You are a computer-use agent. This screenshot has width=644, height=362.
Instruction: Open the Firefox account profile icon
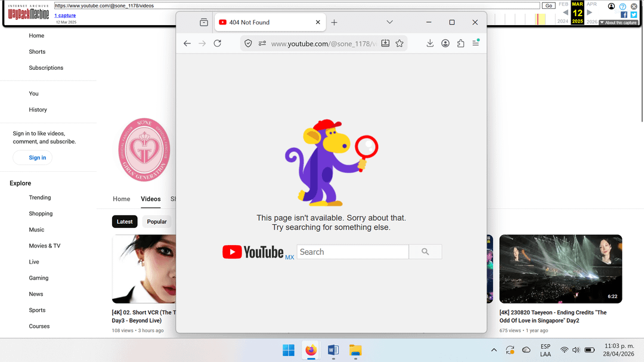click(445, 44)
